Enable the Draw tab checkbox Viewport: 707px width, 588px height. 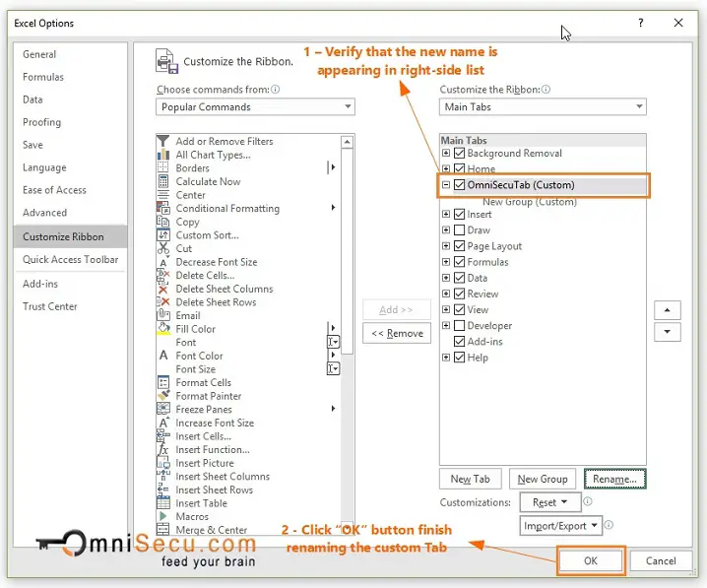459,229
